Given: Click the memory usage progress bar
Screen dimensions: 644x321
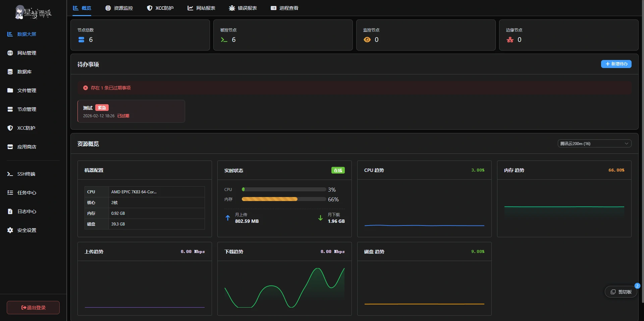Looking at the screenshot, I should (284, 199).
